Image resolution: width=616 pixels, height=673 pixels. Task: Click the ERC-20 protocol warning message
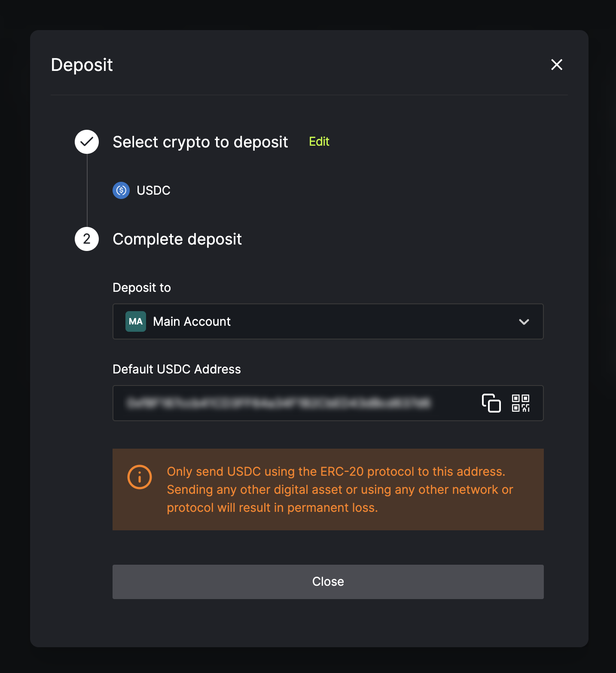point(339,489)
